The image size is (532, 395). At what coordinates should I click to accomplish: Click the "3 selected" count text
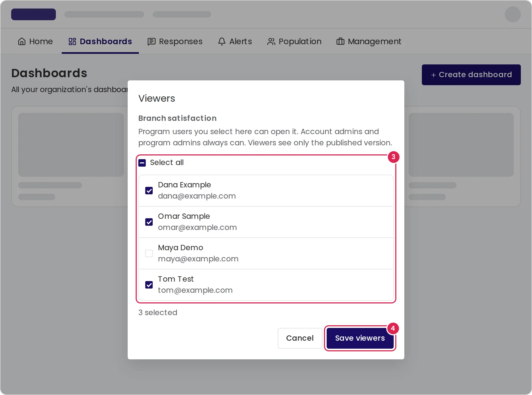158,312
